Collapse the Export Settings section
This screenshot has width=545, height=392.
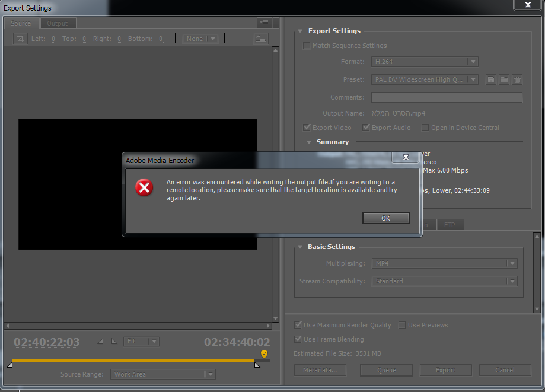click(300, 31)
